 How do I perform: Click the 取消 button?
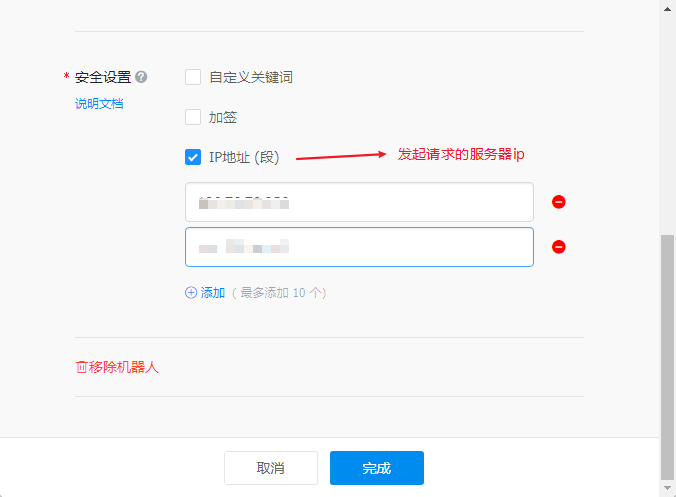[x=271, y=468]
